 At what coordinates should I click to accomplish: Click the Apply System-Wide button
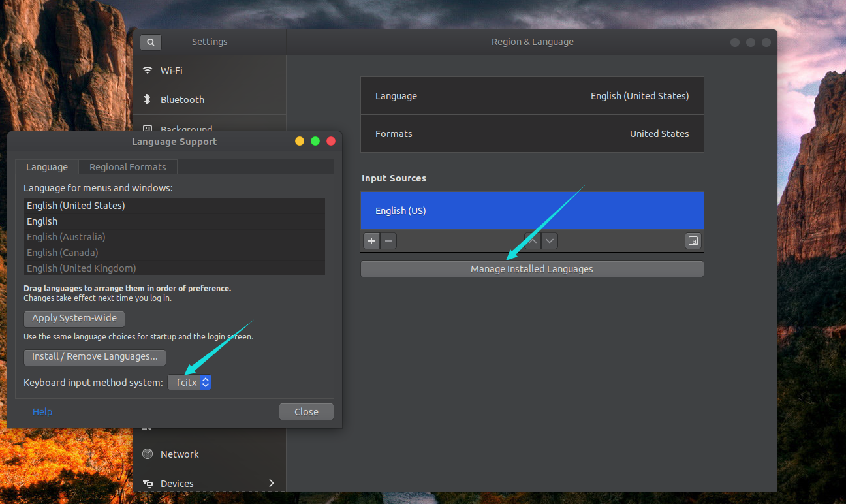click(74, 319)
